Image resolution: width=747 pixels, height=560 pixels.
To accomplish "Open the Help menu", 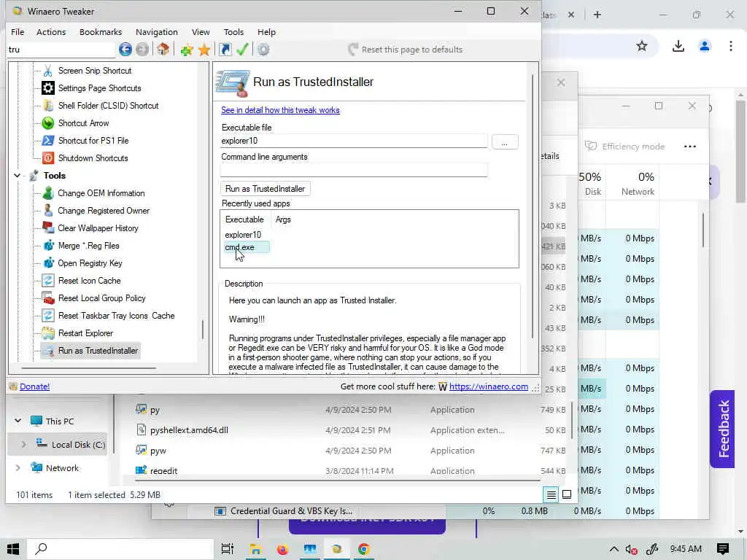I will tap(266, 32).
